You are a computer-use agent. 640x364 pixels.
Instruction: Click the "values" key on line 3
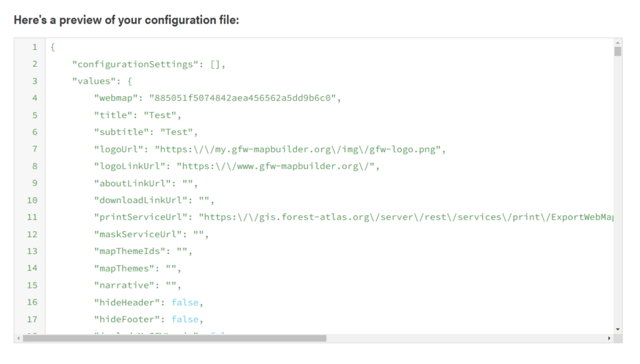coord(94,81)
